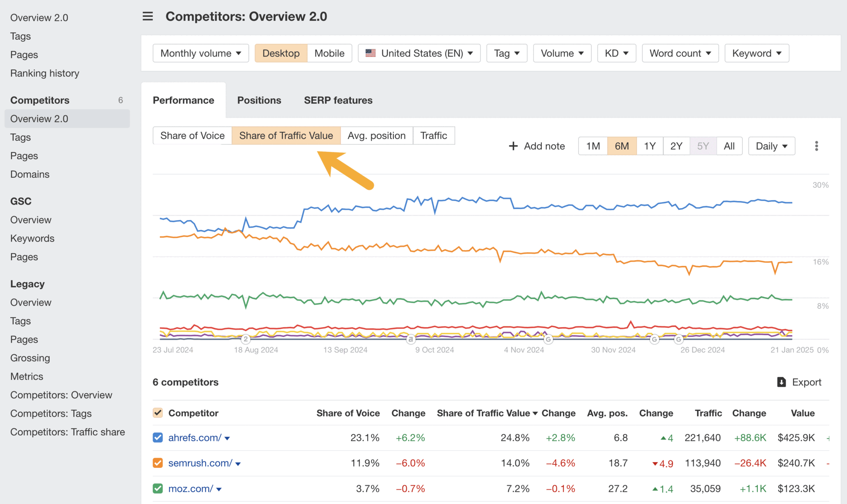Click the G note marker on the chart
This screenshot has height=504, width=847.
[x=548, y=340]
